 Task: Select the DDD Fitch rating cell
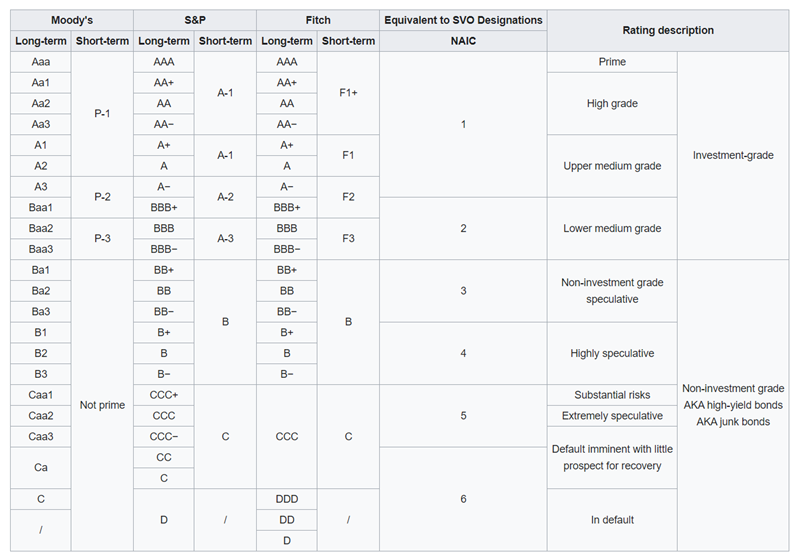click(x=287, y=499)
